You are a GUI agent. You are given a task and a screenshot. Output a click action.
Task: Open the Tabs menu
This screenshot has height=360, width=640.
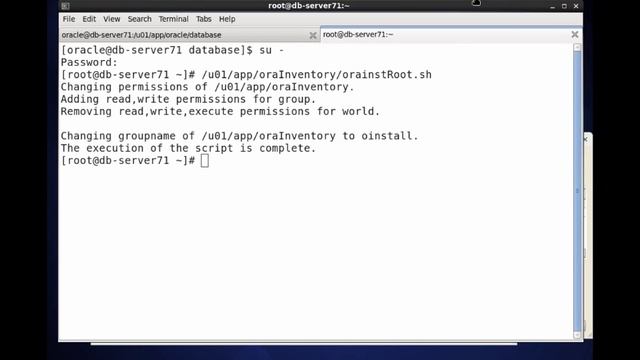203,19
